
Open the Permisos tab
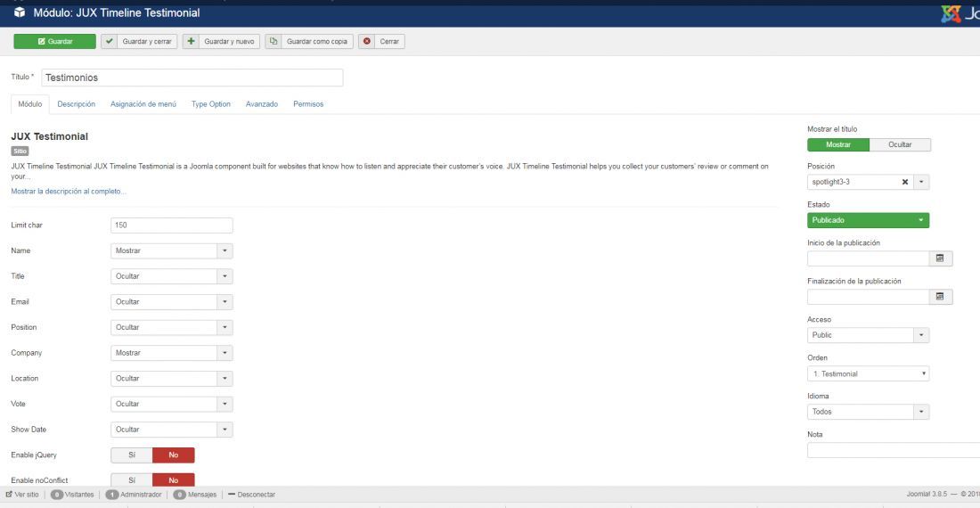(x=308, y=104)
